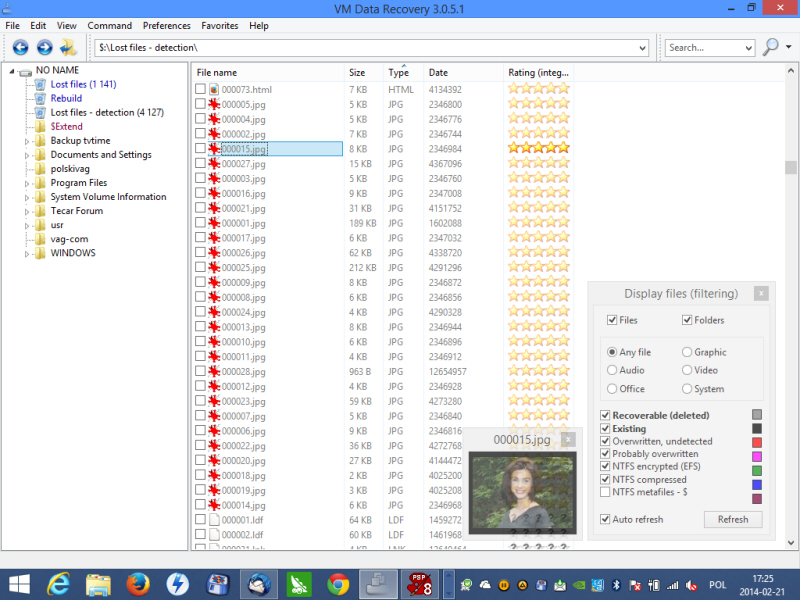
Task: Select the Office radio button
Action: (x=612, y=389)
